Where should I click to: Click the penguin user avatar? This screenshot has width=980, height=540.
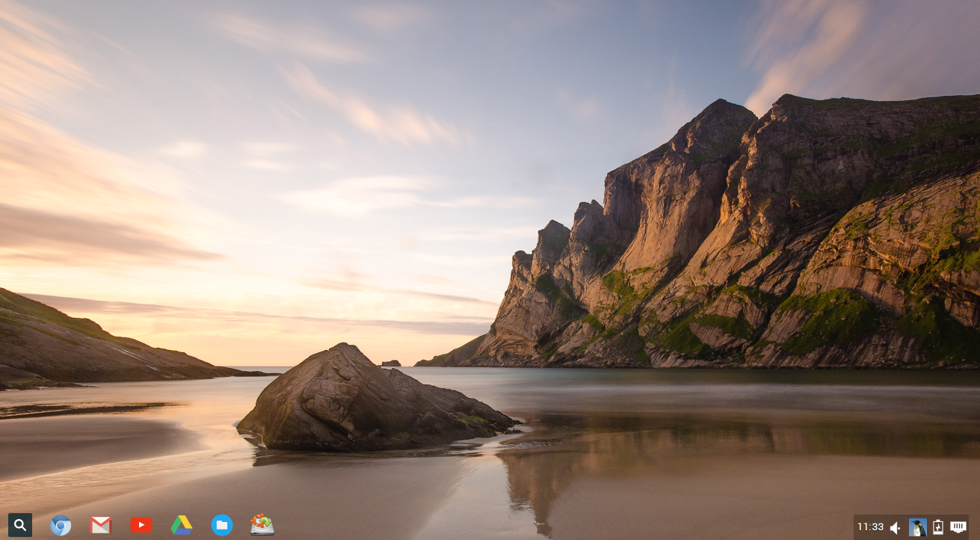[x=917, y=527]
